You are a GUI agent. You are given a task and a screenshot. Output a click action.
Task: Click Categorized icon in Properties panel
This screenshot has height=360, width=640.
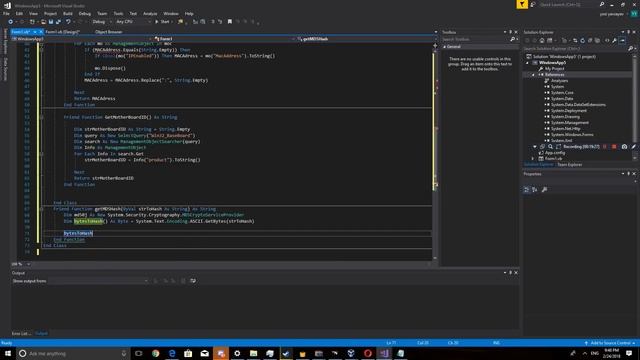coord(527,189)
